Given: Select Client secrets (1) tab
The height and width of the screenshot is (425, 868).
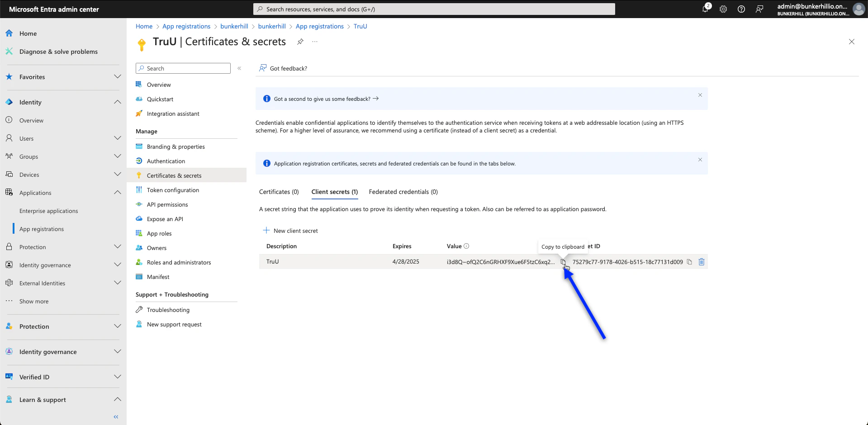Looking at the screenshot, I should [x=335, y=192].
